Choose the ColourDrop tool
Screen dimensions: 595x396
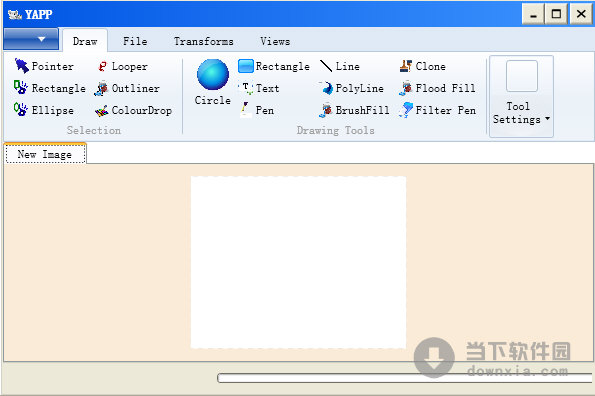pos(133,110)
